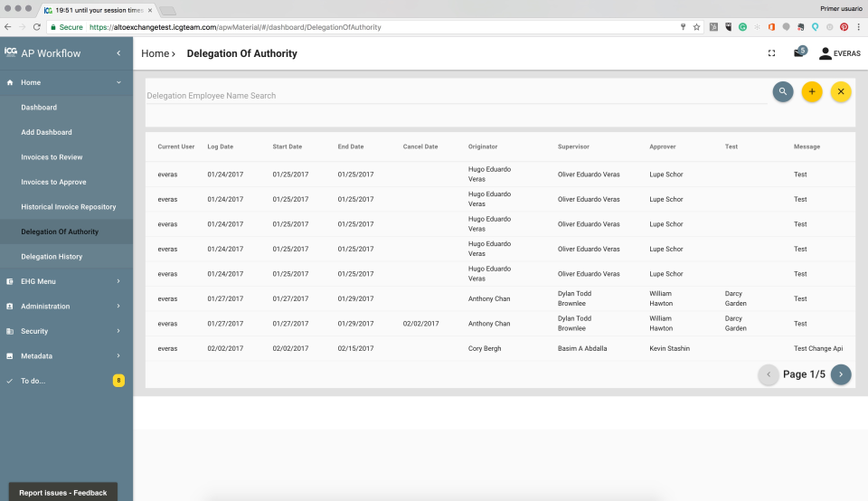The image size is (868, 501).
Task: Click Report issues - Feedback button
Action: 63,492
